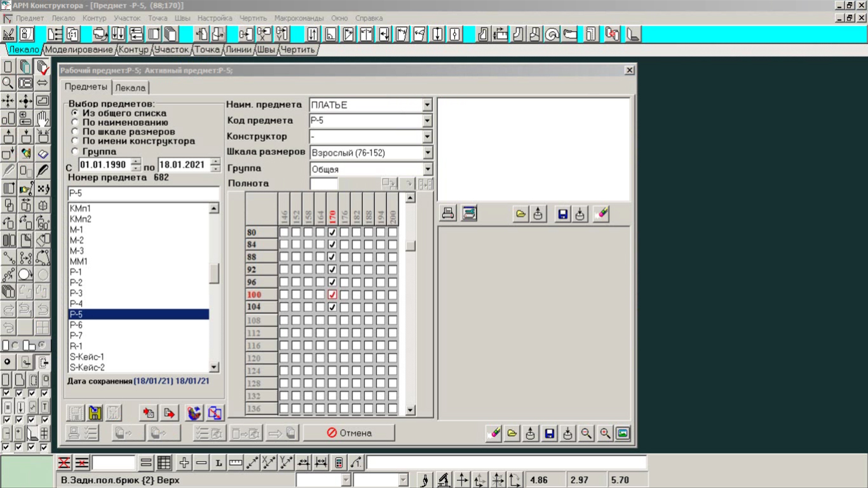Open the 'Шкала размеров' dropdown
The image size is (868, 488).
click(427, 152)
